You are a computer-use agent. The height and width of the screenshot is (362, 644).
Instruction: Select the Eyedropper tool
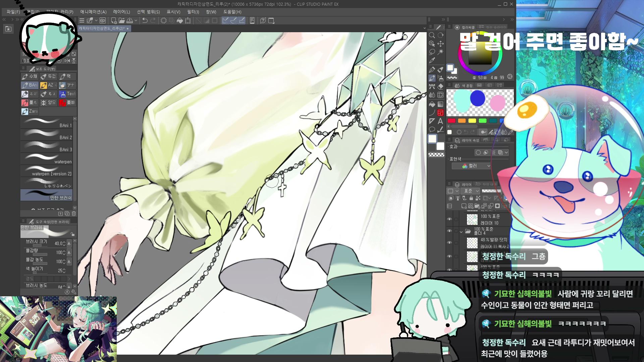point(432,60)
